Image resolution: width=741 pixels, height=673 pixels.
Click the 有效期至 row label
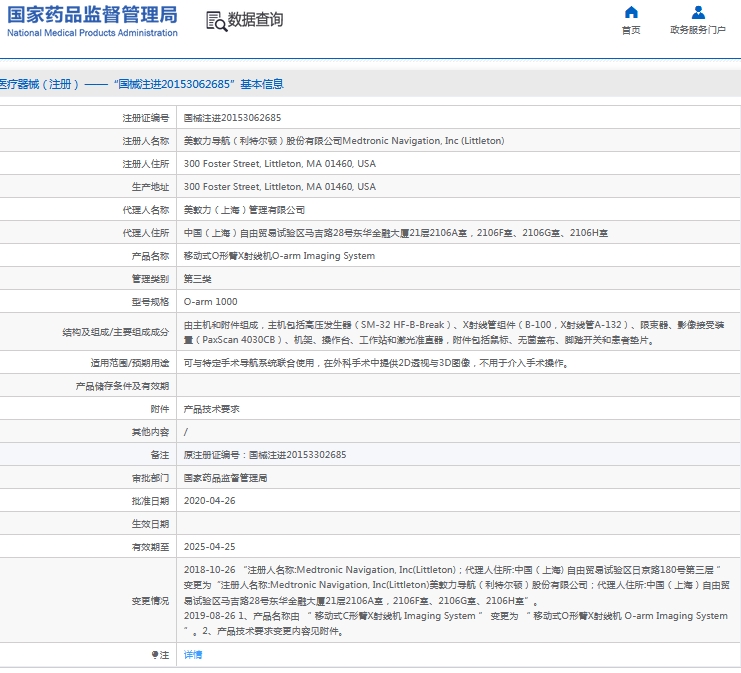pos(150,547)
